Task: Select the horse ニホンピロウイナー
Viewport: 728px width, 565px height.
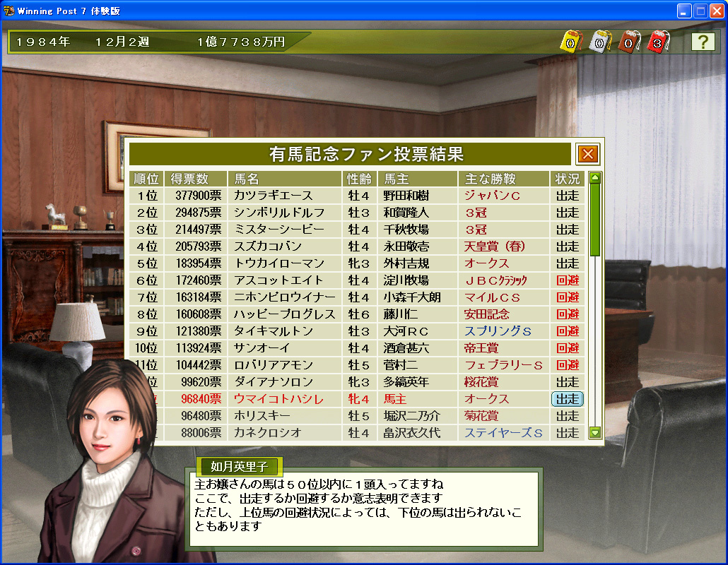Action: [x=284, y=297]
